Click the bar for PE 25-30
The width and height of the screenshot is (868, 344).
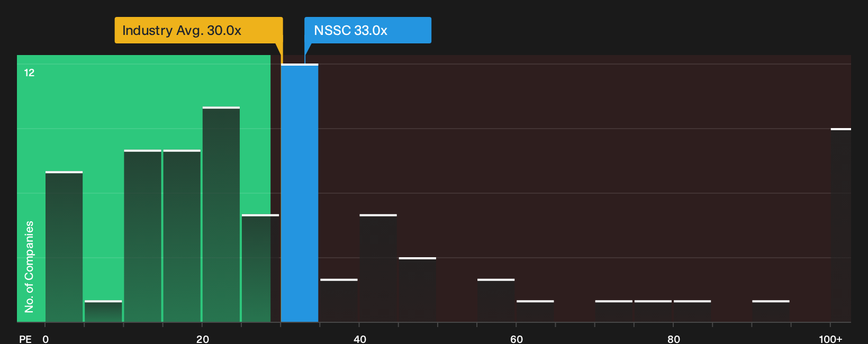click(260, 268)
